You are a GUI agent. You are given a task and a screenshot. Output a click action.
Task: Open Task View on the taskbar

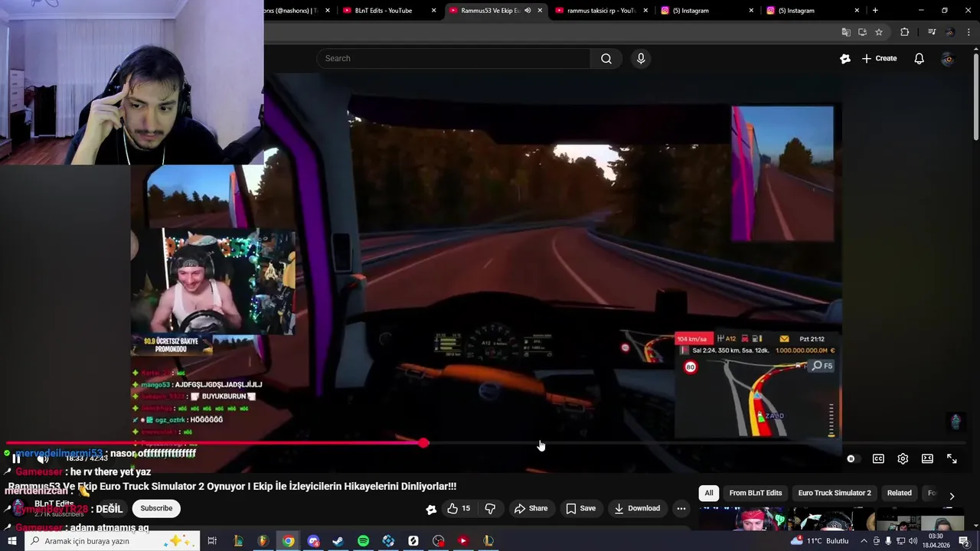click(x=212, y=541)
